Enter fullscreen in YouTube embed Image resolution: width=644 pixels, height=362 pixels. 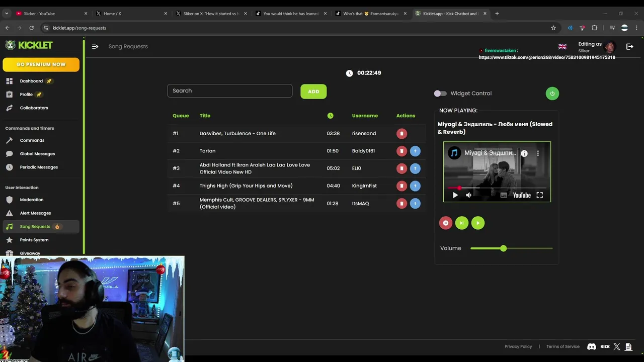point(539,196)
